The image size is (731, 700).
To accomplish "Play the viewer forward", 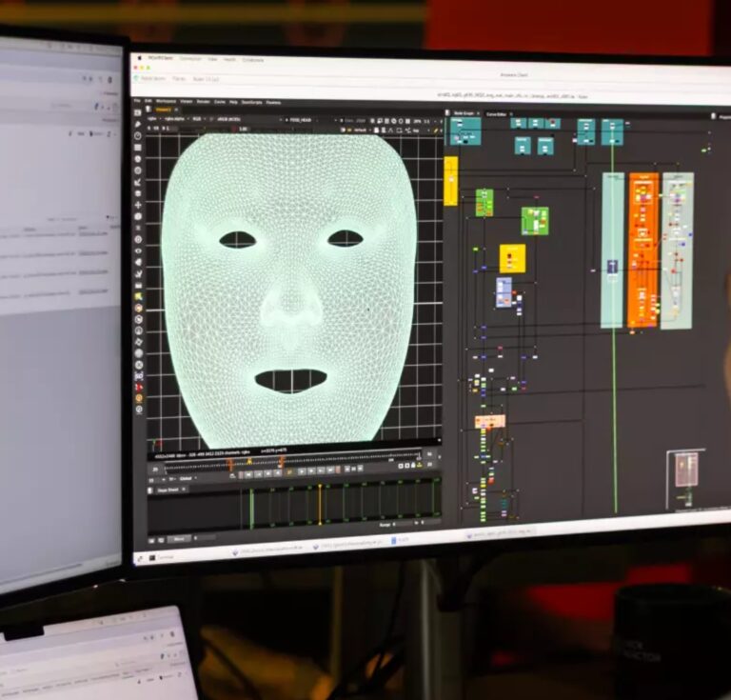I will pyautogui.click(x=302, y=471).
